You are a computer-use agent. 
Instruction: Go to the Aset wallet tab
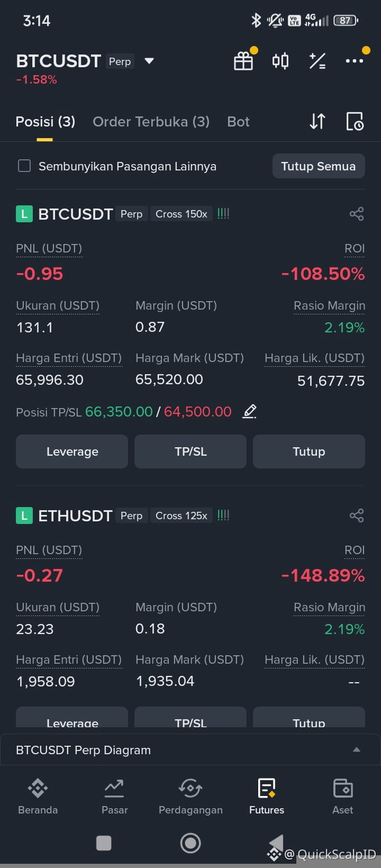point(343,796)
